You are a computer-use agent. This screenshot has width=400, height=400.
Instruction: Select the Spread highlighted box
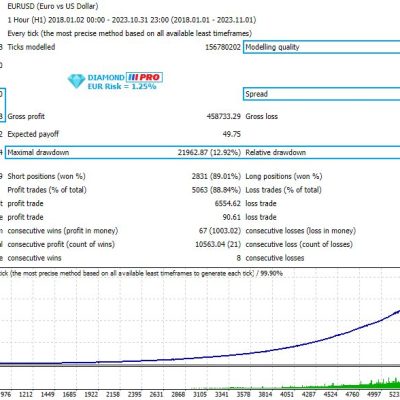(x=322, y=94)
